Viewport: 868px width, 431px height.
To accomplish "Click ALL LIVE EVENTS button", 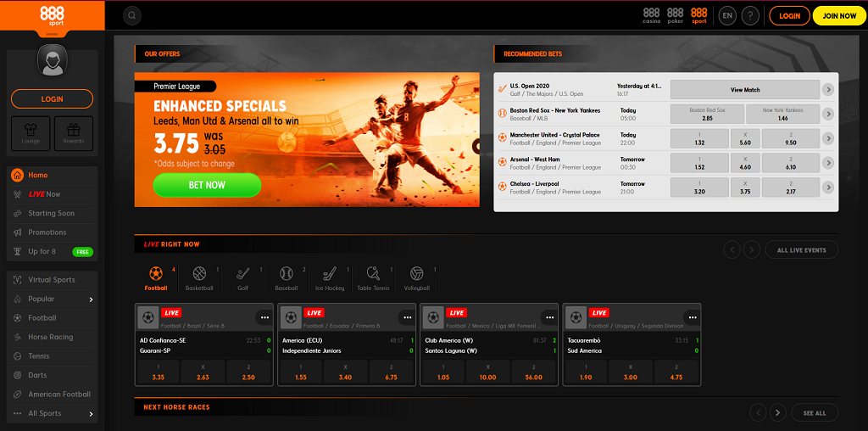I will pos(802,249).
